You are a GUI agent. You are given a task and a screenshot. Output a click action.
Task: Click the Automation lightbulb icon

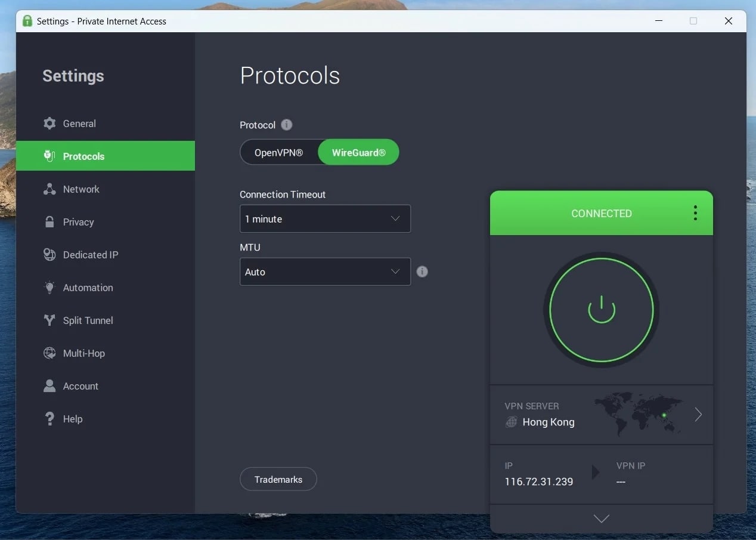click(49, 287)
